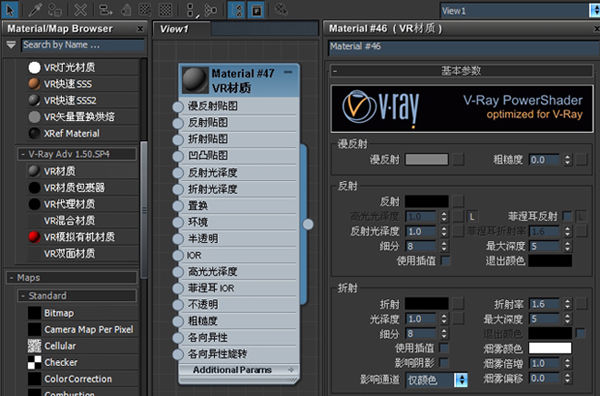
Task: Toggle the Parameter Editor toolbar icon
Action: click(x=256, y=10)
